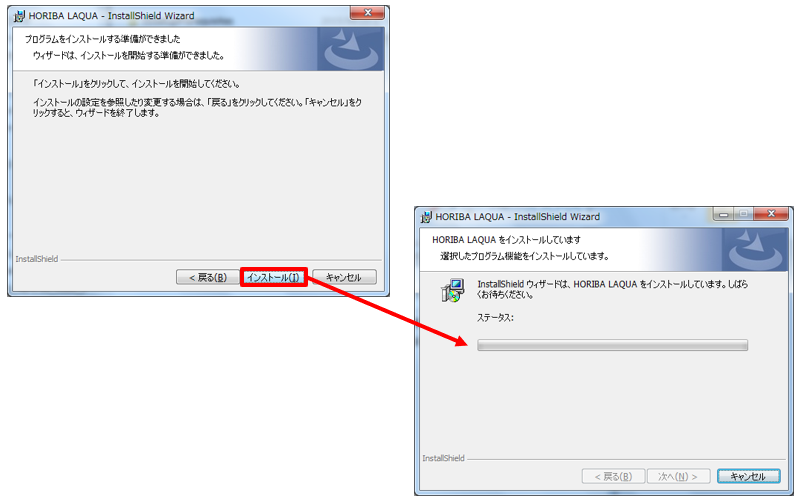Viewport: 796px width, 499px height.
Task: Click the ステータス: label
Action: tap(495, 318)
